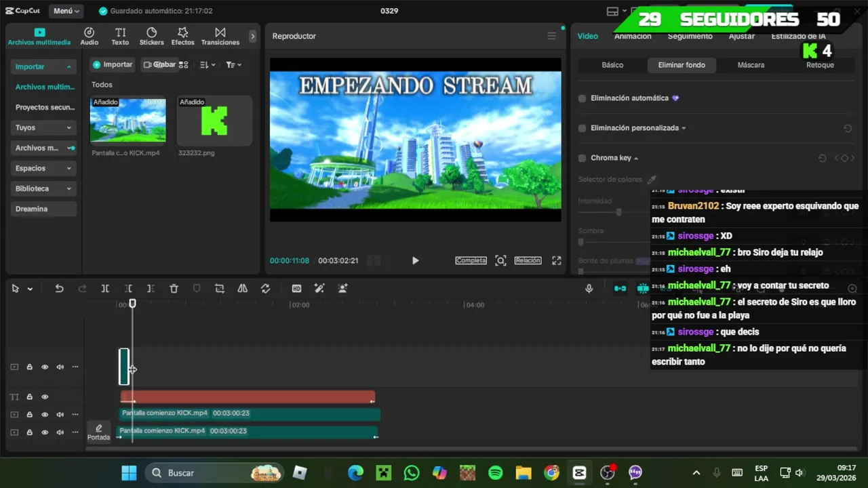Viewport: 868px width, 488px height.
Task: Switch to the Máscara subtab
Action: pyautogui.click(x=751, y=65)
